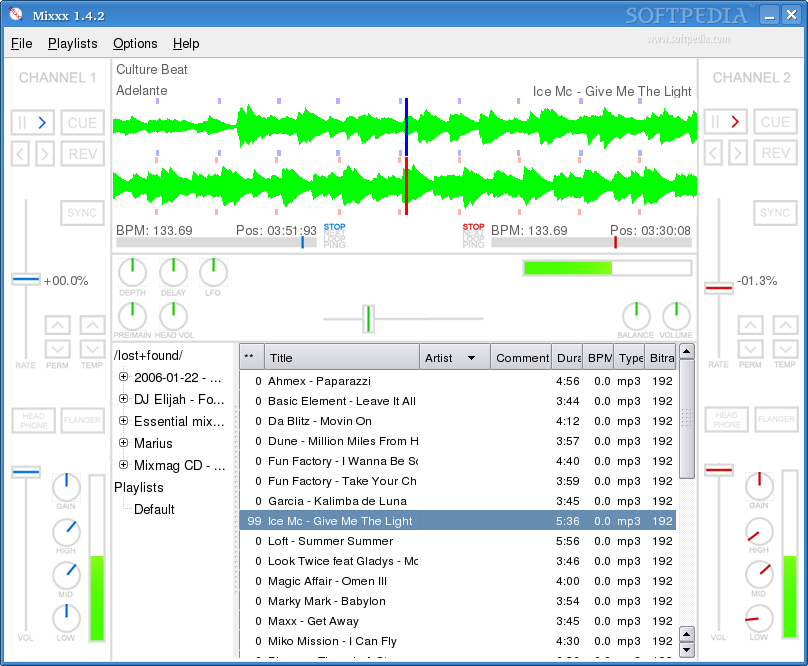Expand the Essential mix folder
Viewport: 808px width, 666px height.
(x=123, y=421)
